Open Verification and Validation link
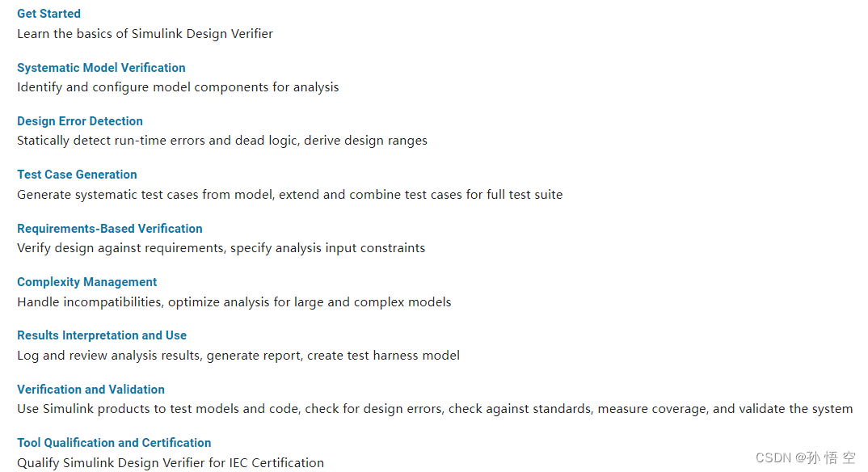The width and height of the screenshot is (868, 472). pyautogui.click(x=91, y=389)
